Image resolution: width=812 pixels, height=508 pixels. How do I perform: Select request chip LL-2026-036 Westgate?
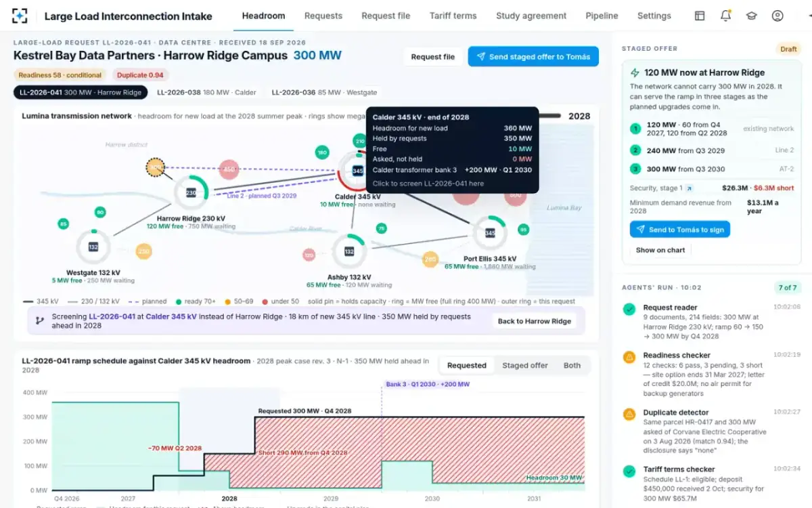324,93
